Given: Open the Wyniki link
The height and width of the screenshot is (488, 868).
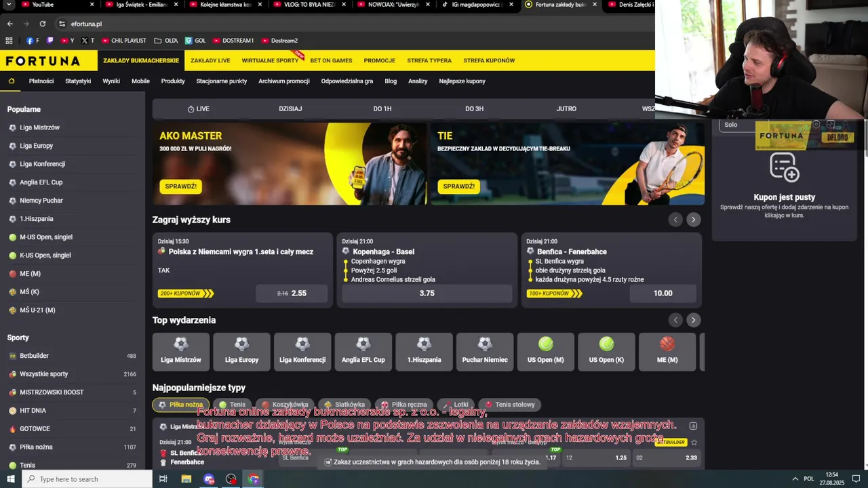Looking at the screenshot, I should (111, 81).
